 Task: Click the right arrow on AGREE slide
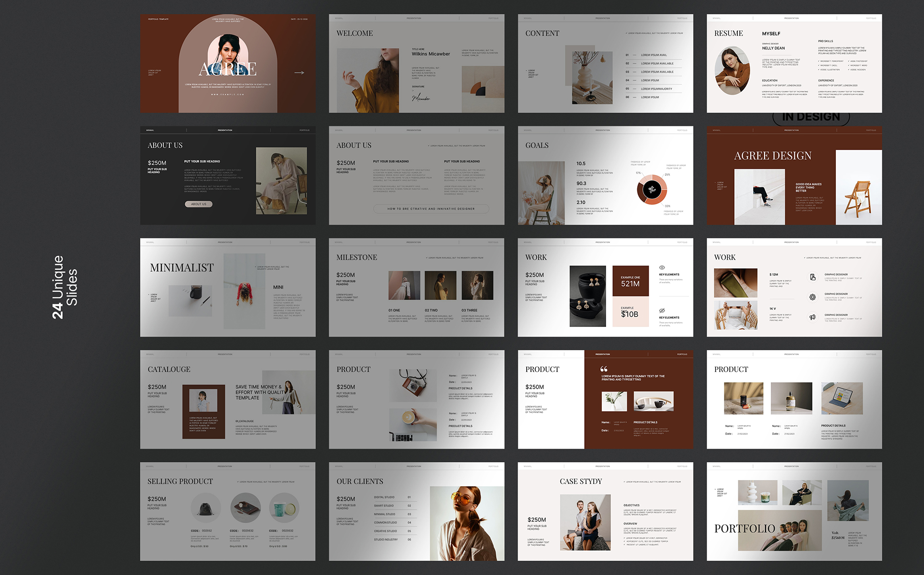(x=299, y=73)
